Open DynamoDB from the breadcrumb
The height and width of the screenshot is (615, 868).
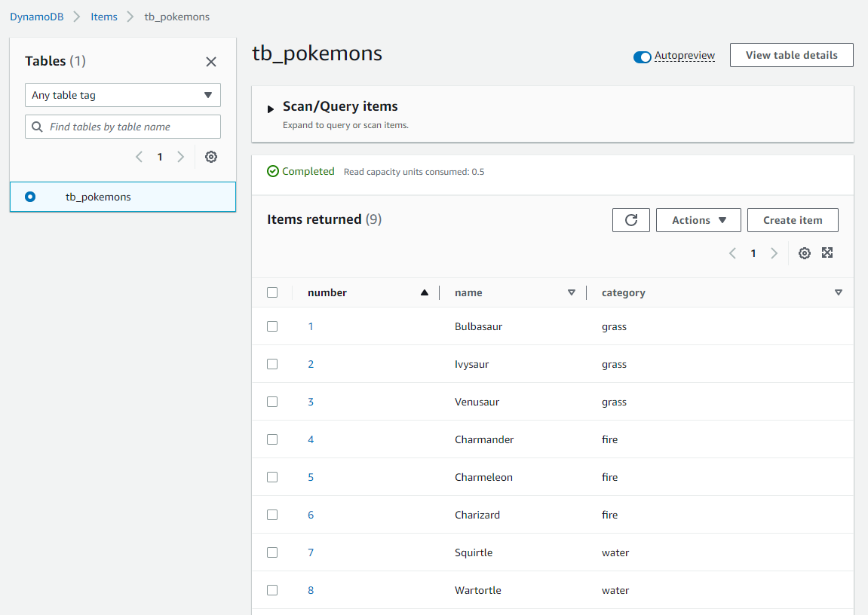click(36, 16)
